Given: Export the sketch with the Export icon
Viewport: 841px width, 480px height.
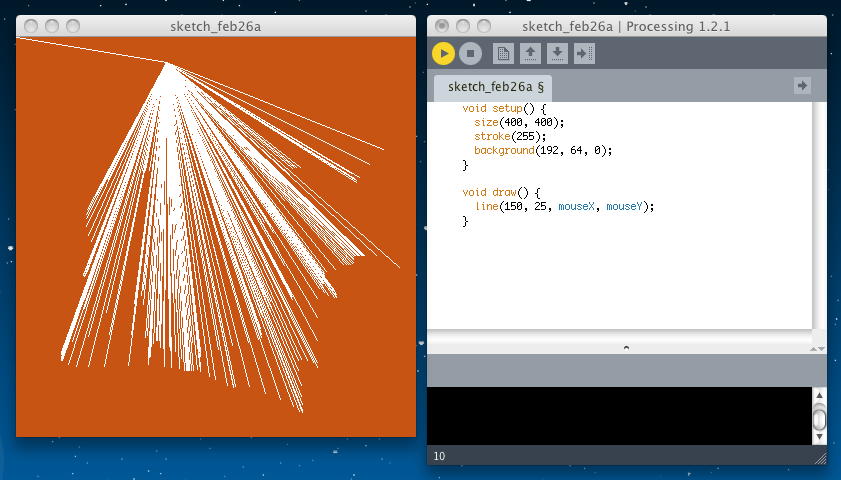Looking at the screenshot, I should 584,54.
